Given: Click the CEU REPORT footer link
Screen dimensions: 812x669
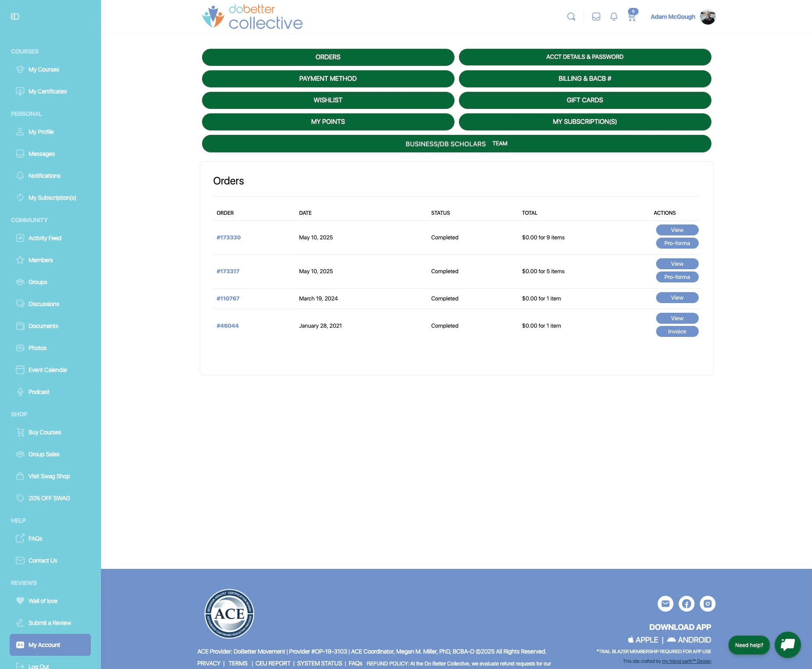Looking at the screenshot, I should pyautogui.click(x=273, y=663).
